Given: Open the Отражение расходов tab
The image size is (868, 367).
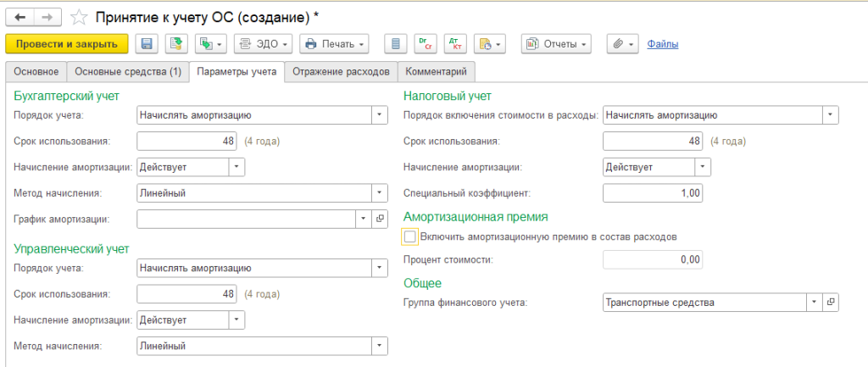Looking at the screenshot, I should pos(341,72).
